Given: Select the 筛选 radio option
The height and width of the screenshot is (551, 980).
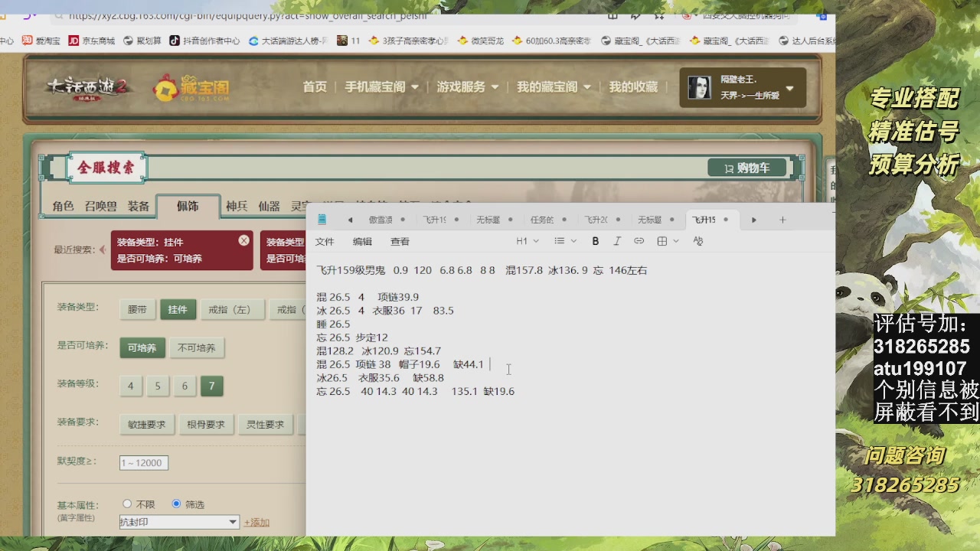Looking at the screenshot, I should point(177,504).
